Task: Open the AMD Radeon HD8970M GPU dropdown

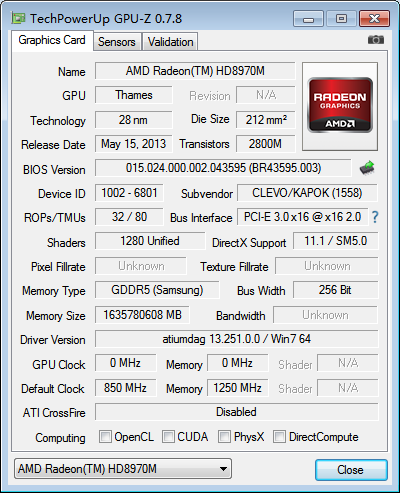Action: coord(123,469)
